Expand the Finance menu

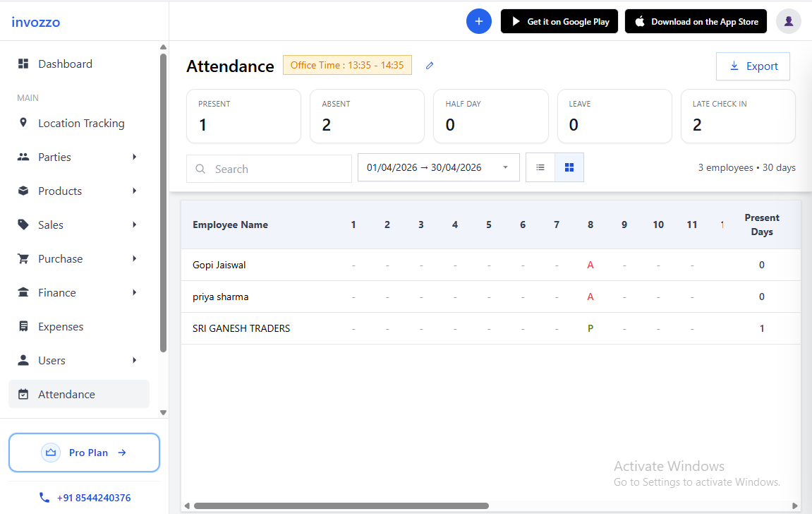(57, 292)
